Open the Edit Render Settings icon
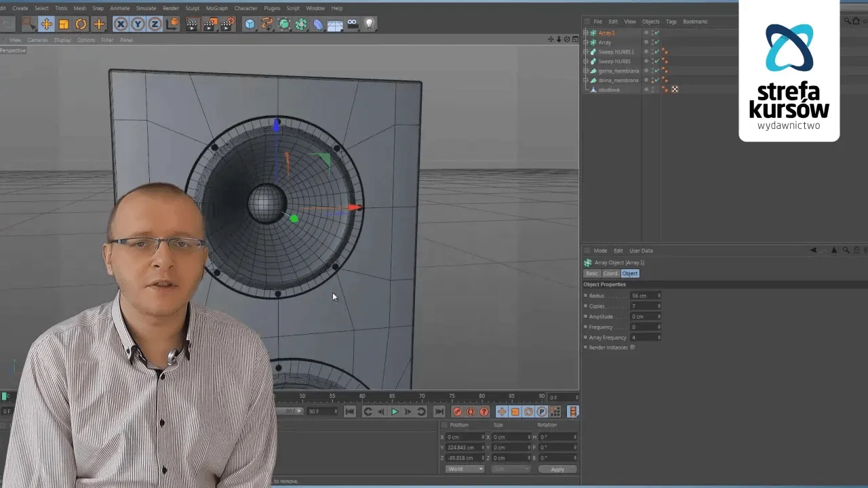This screenshot has height=488, width=868. [226, 24]
